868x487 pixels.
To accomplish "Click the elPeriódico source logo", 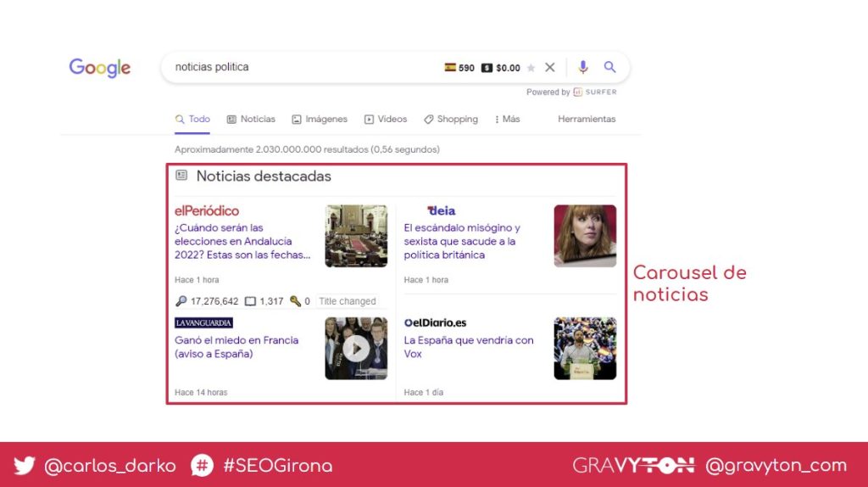I will [x=207, y=210].
